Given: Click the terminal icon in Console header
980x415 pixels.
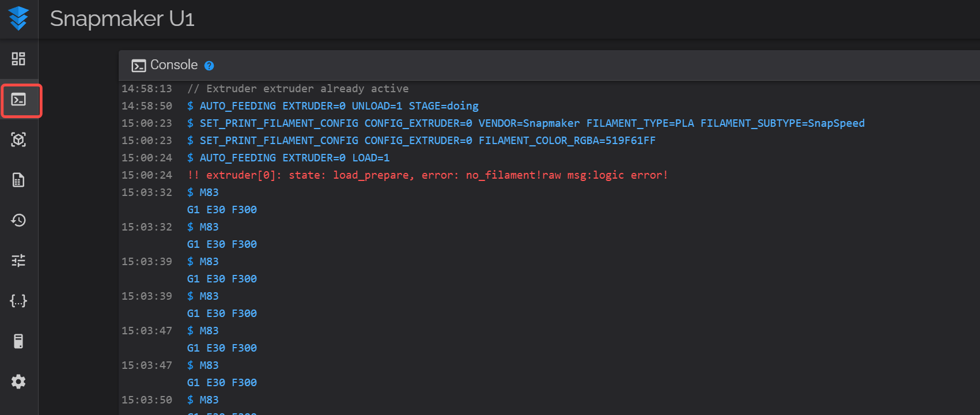Looking at the screenshot, I should coord(138,66).
